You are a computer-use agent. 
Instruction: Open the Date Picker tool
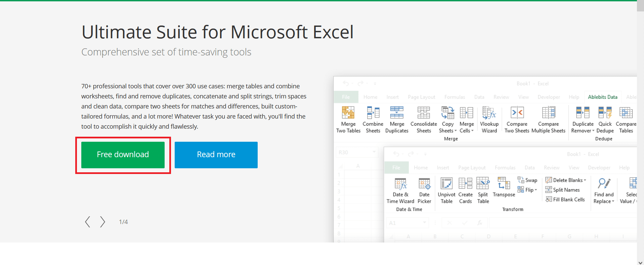[x=424, y=190]
